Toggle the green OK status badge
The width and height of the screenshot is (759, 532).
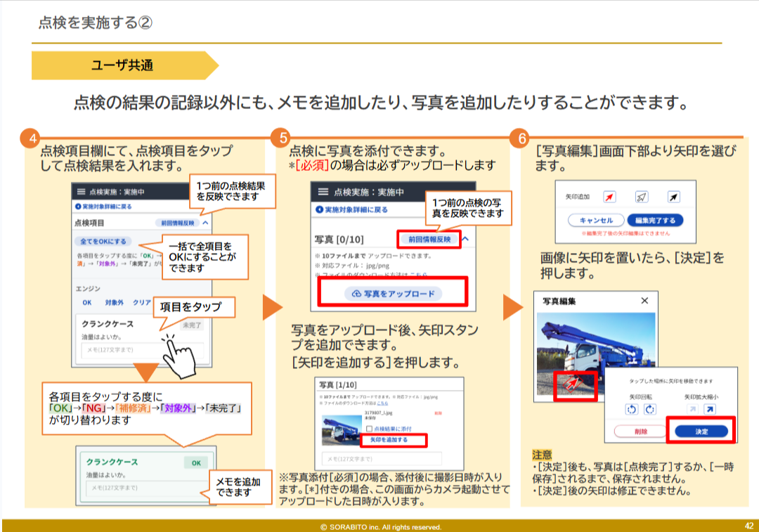tap(196, 463)
